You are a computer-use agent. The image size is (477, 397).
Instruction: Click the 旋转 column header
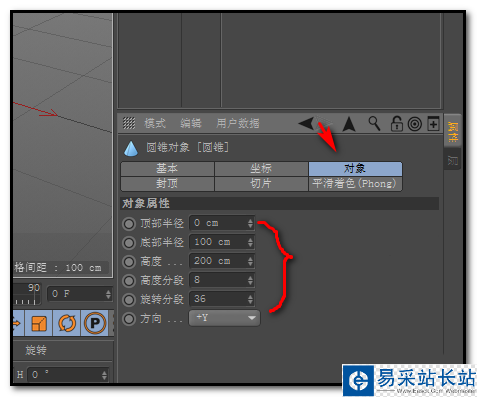(x=36, y=350)
